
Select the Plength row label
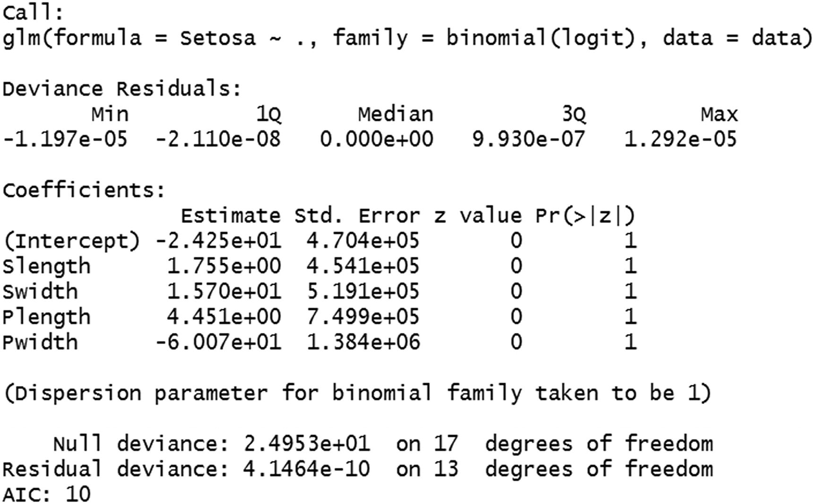coord(46,317)
